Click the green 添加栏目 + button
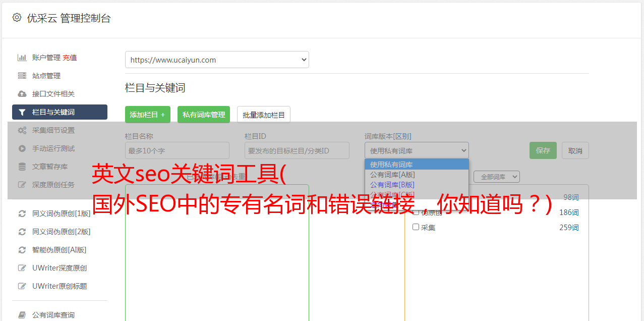 148,115
